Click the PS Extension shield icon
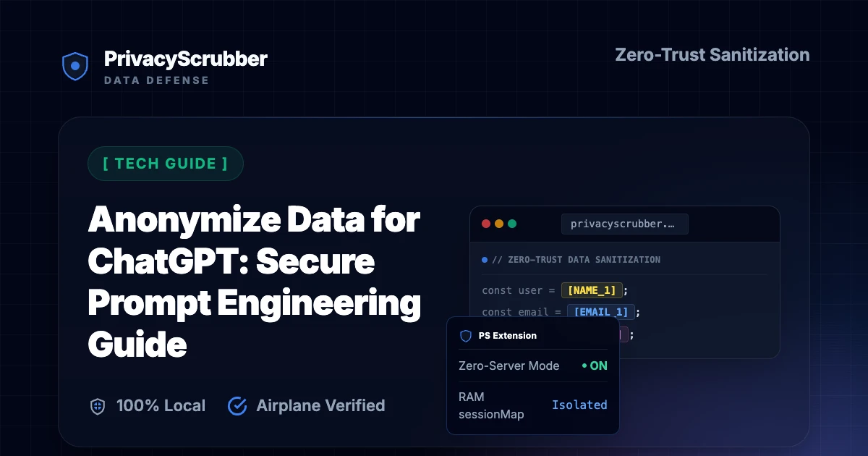The height and width of the screenshot is (456, 868). [x=466, y=336]
